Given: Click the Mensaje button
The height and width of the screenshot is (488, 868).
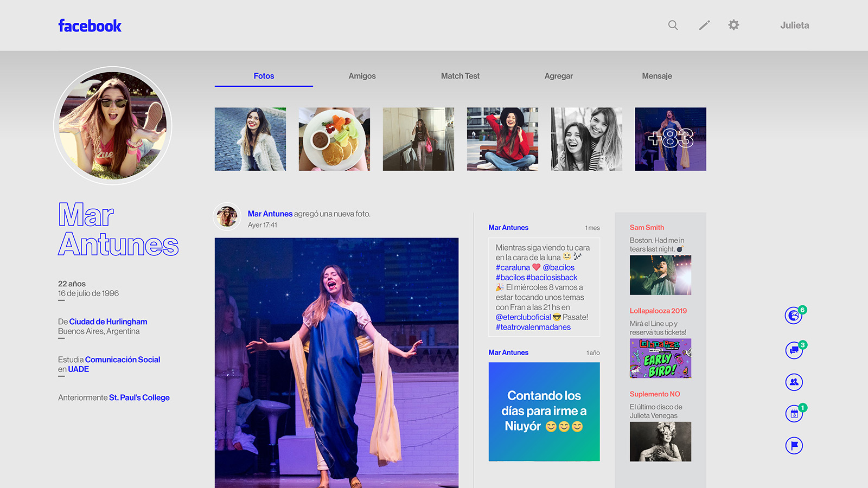Looking at the screenshot, I should [656, 76].
